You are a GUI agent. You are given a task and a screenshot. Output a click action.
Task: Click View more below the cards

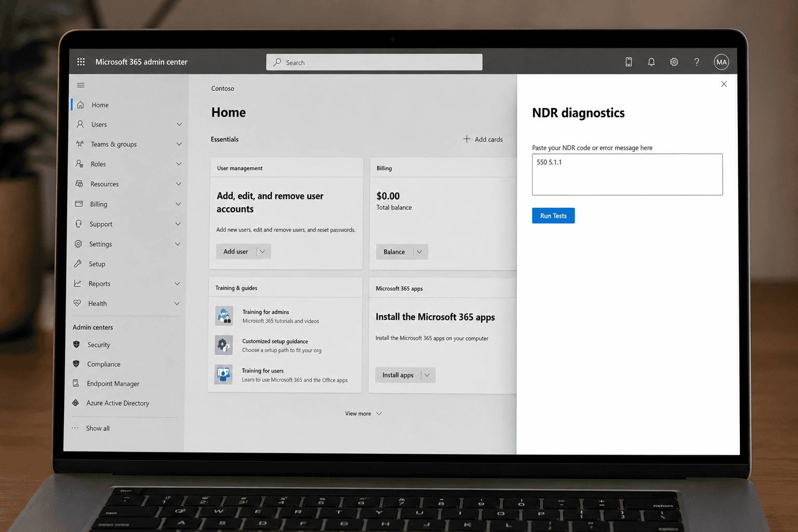[x=363, y=414]
